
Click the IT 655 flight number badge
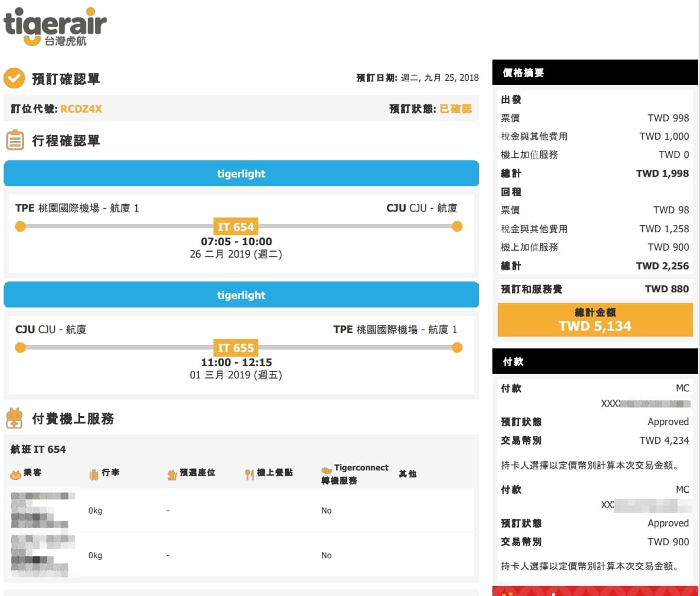[236, 347]
